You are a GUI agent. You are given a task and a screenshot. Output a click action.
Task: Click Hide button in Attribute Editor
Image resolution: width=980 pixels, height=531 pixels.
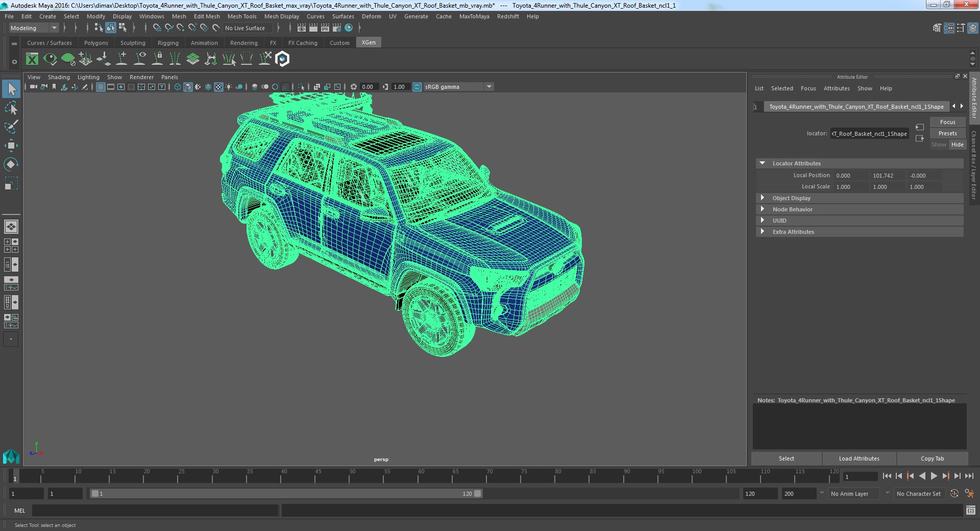click(x=957, y=144)
